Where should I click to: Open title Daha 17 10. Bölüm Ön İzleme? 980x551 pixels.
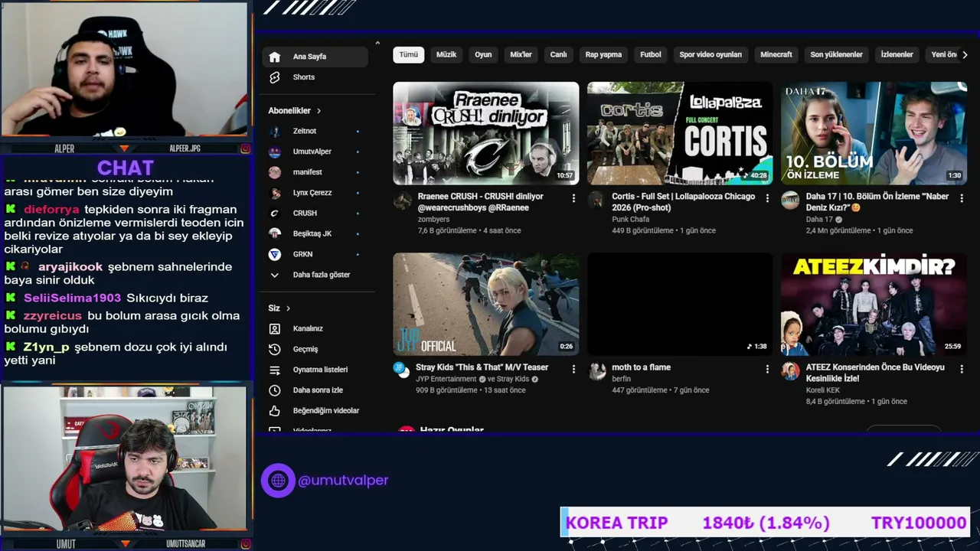(877, 202)
